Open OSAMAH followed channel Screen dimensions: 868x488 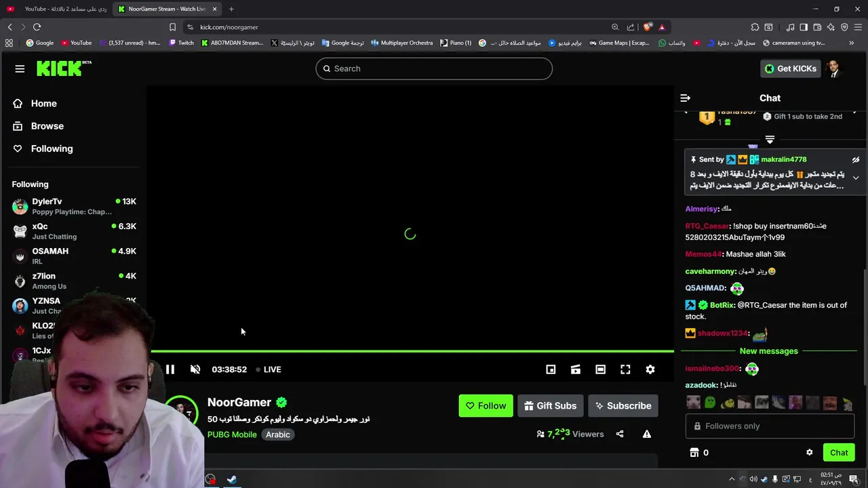click(x=74, y=256)
